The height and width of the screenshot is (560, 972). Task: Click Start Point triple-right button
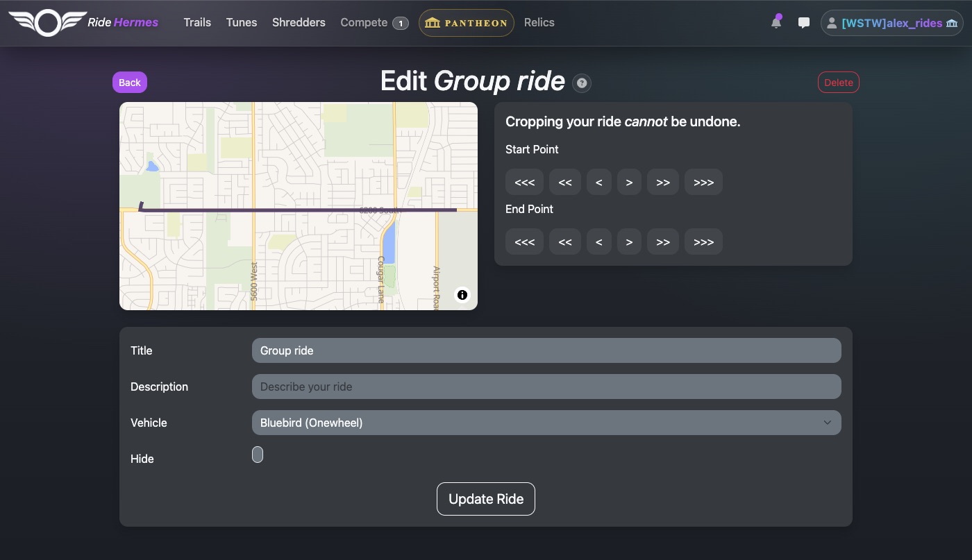[x=704, y=183]
